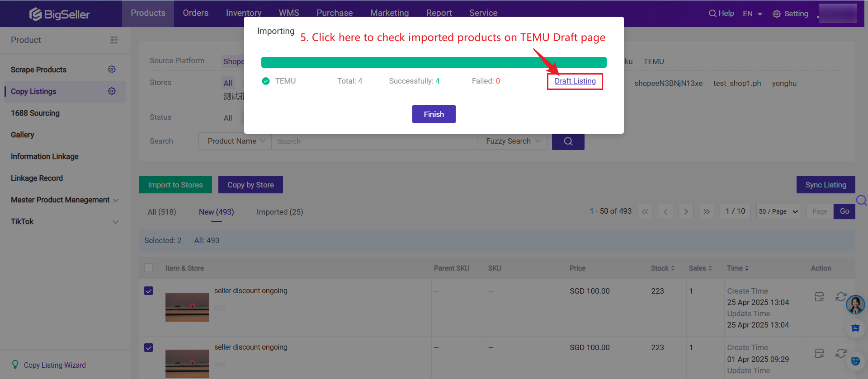Image resolution: width=868 pixels, height=379 pixels.
Task: Open Information Linkage in sidebar
Action: click(45, 156)
